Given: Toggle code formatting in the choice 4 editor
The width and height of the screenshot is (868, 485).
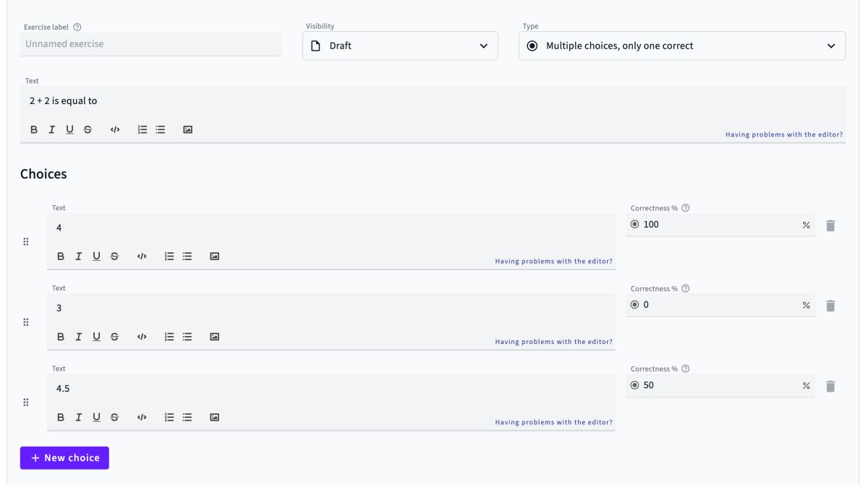Looking at the screenshot, I should pos(142,256).
